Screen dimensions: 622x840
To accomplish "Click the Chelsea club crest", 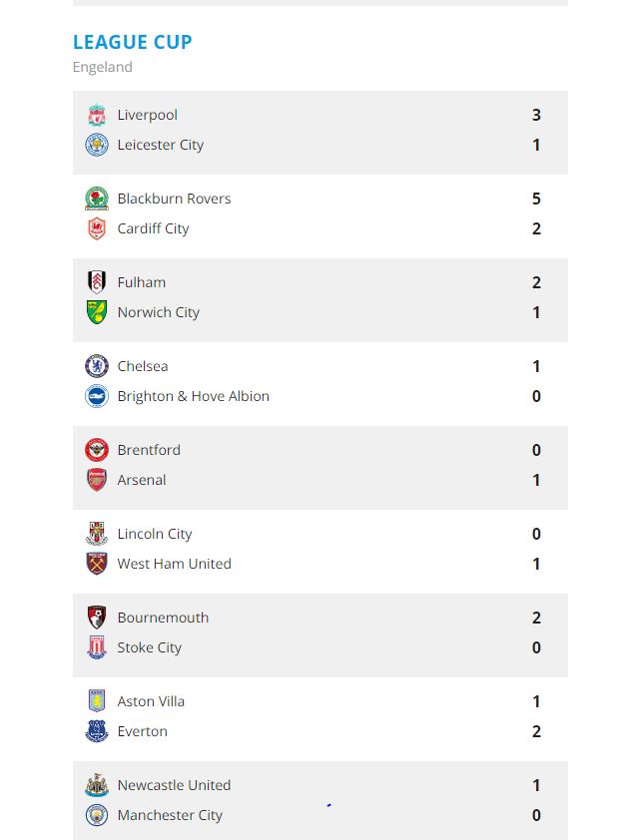I will [x=96, y=366].
